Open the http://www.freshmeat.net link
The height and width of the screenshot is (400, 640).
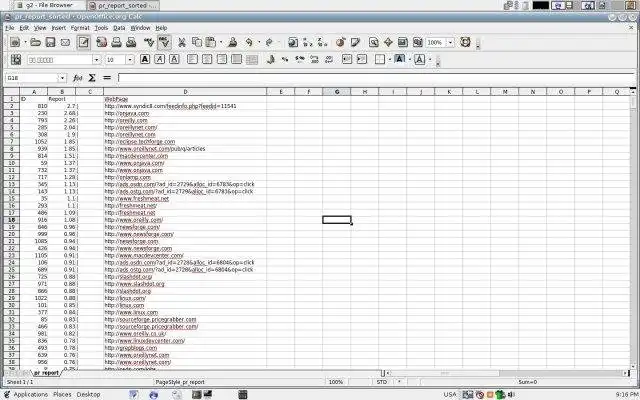136,199
